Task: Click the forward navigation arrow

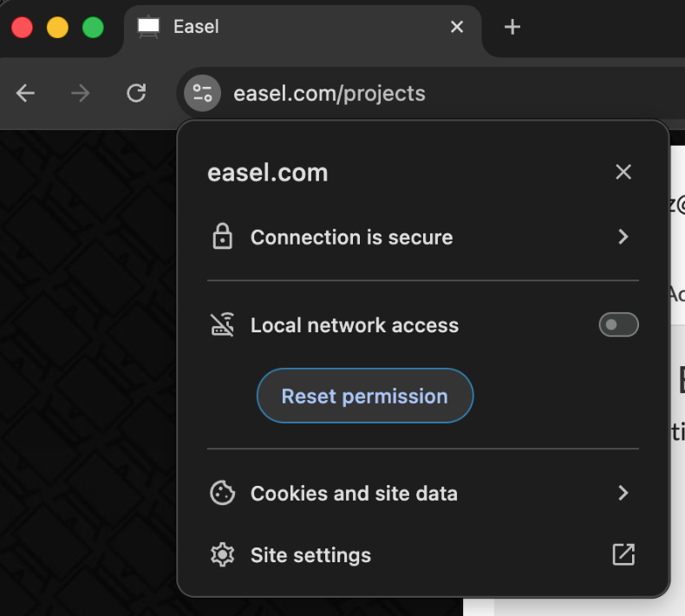Action: click(81, 93)
